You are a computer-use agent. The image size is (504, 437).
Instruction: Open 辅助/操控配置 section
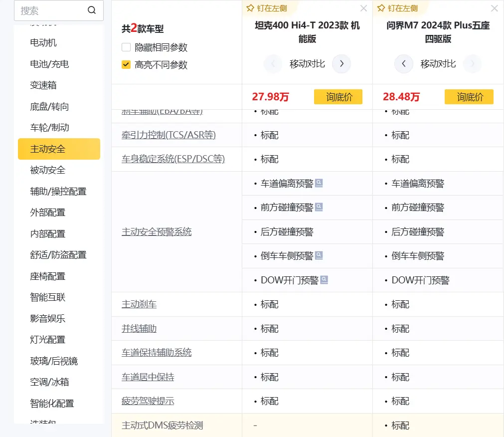pos(58,192)
